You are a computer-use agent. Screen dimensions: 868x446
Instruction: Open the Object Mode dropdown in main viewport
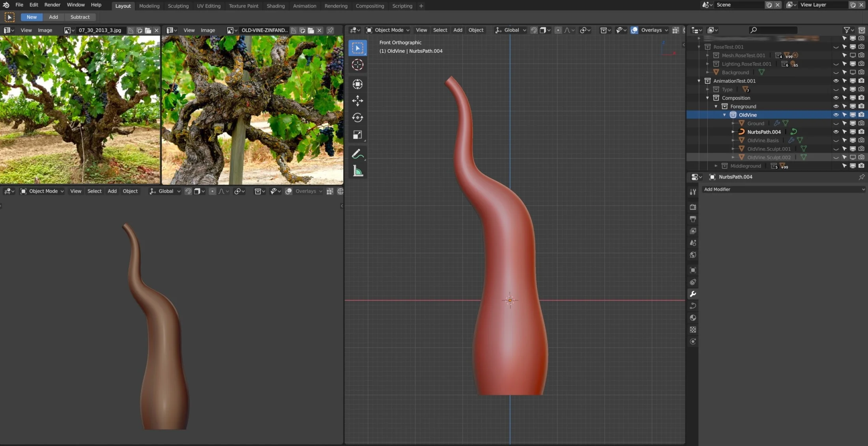coord(388,30)
